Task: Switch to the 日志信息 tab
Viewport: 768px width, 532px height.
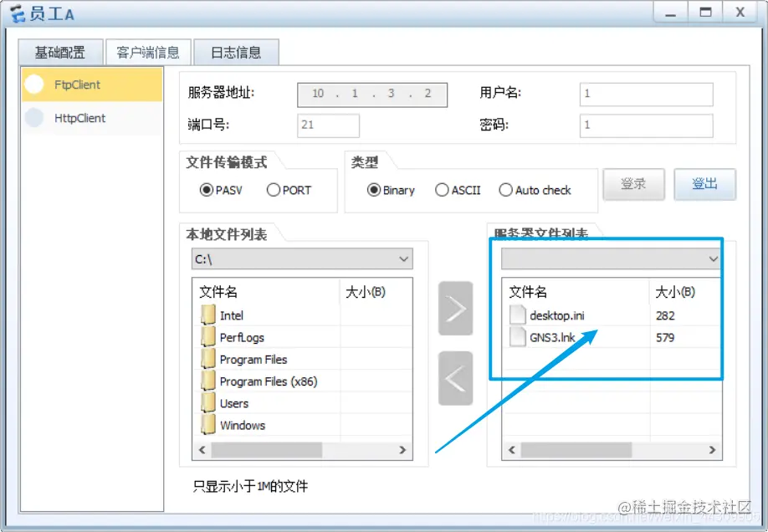Action: tap(236, 53)
